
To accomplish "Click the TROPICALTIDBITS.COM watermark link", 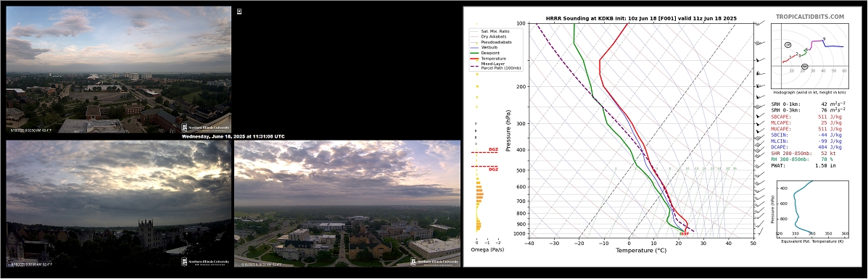I will pyautogui.click(x=810, y=17).
